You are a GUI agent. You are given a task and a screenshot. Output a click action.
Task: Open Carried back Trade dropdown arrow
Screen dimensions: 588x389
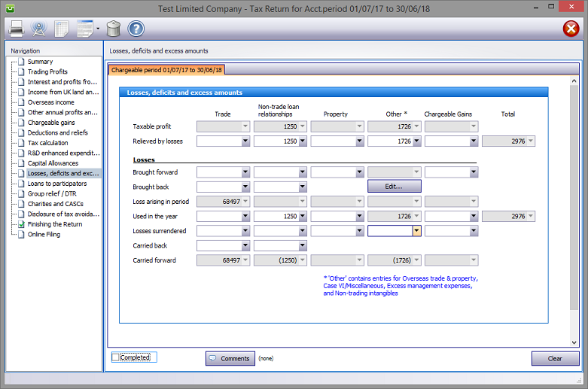coord(245,245)
